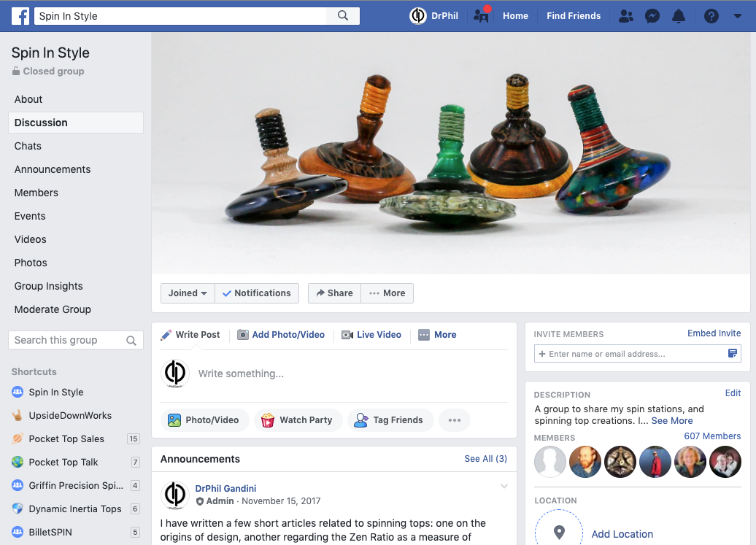Open the Joined dropdown

point(188,293)
